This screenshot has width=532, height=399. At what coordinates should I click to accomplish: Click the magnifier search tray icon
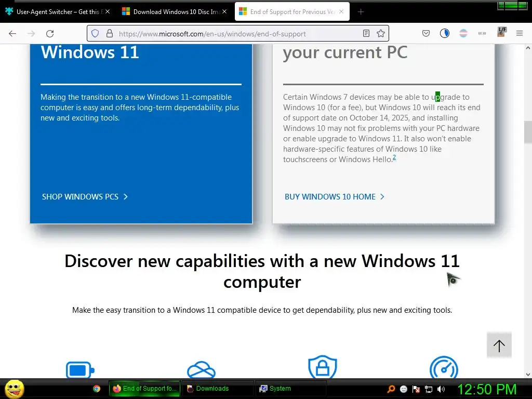(391, 389)
